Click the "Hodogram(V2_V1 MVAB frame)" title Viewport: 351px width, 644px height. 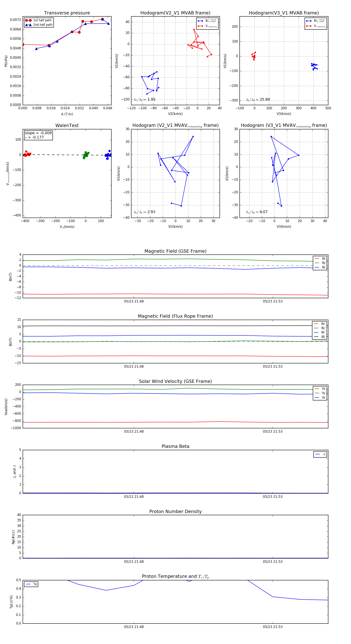175,13
